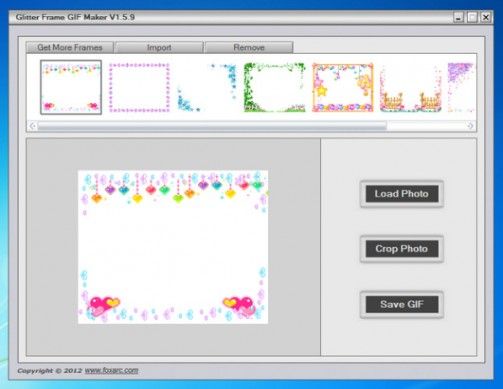Click the horizontal scrollbar thumb of frame list
This screenshot has width=503, height=389.
coord(212,126)
